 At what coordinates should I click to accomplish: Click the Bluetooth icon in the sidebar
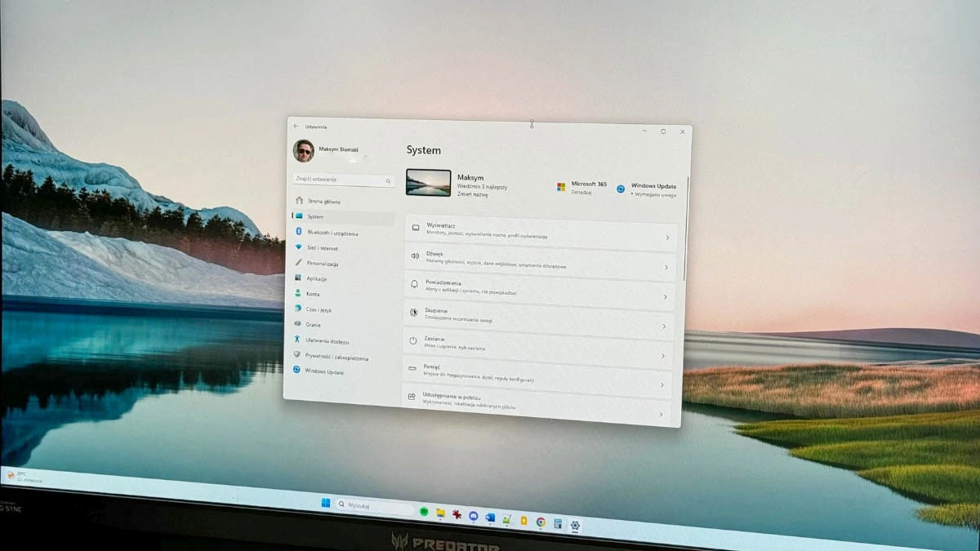click(x=299, y=232)
